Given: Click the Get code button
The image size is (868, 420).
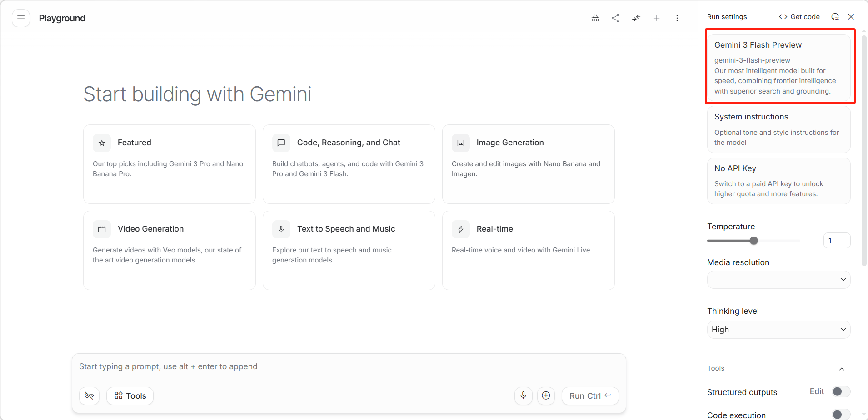Looking at the screenshot, I should pyautogui.click(x=799, y=17).
